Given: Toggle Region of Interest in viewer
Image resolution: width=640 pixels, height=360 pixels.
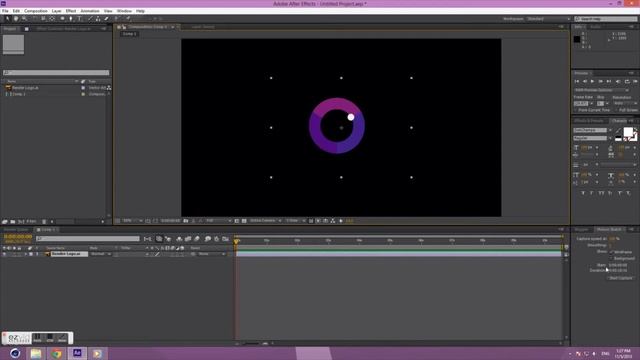Looking at the screenshot, I should point(237,221).
